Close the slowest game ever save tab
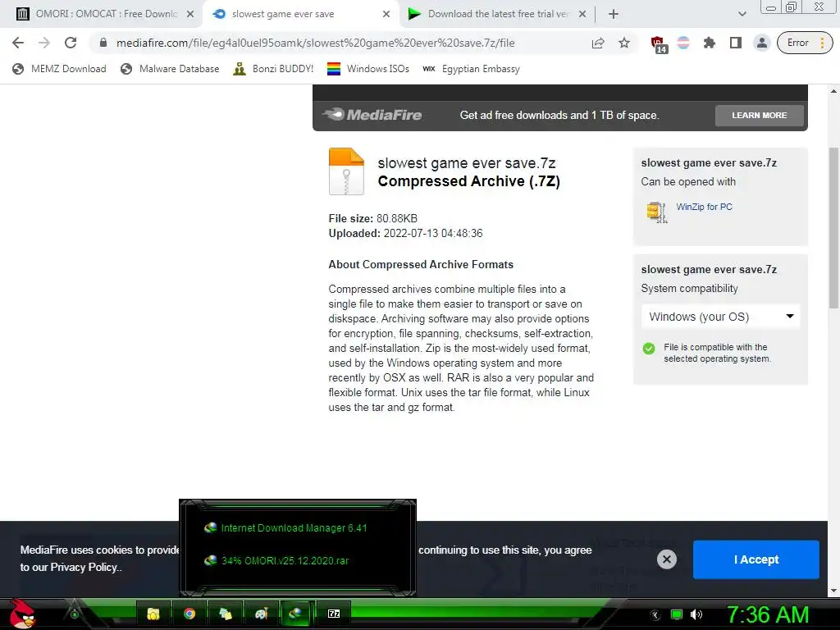Viewport: 840px width, 630px height. tap(386, 15)
